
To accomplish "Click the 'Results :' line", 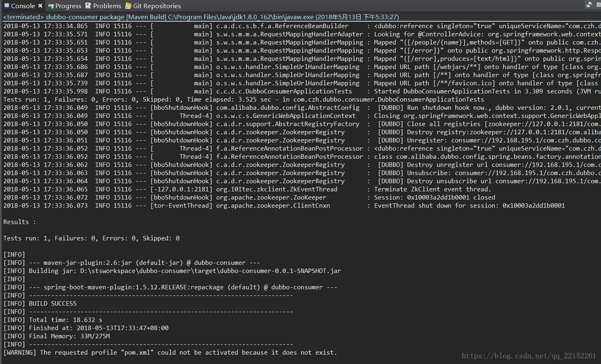I will click(x=20, y=222).
